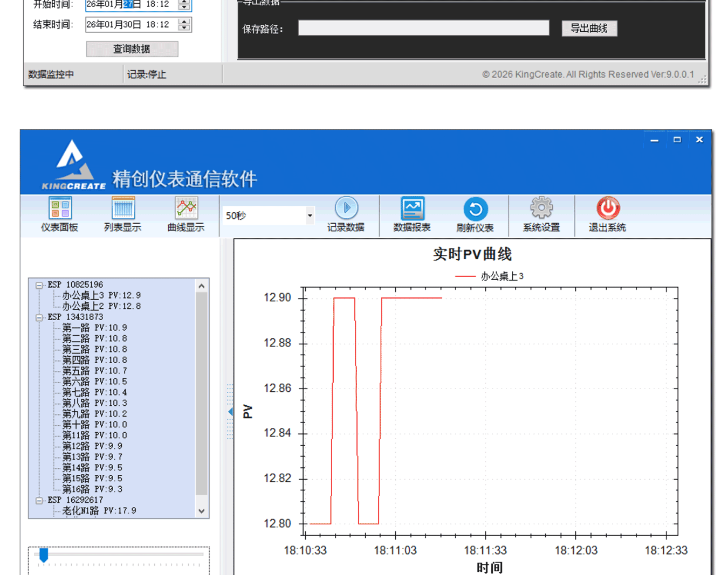Open the 数据报表 data report
Image resolution: width=728 pixels, height=575 pixels.
coord(412,214)
